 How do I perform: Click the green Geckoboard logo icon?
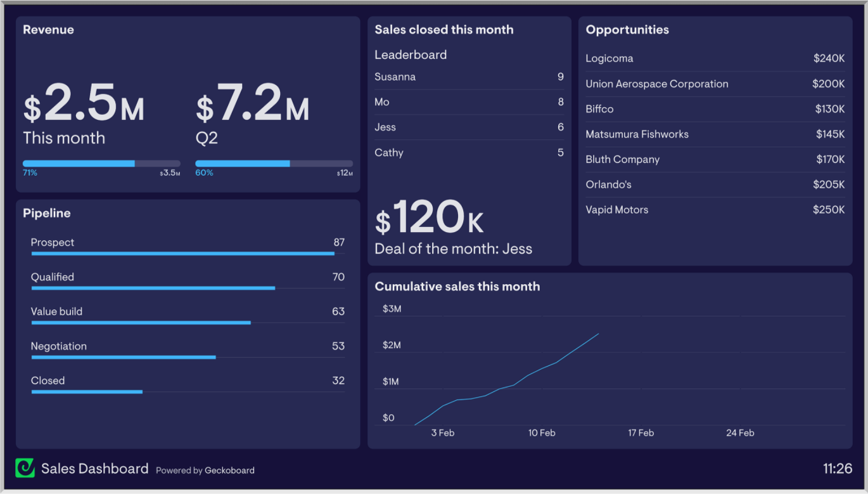tap(25, 468)
